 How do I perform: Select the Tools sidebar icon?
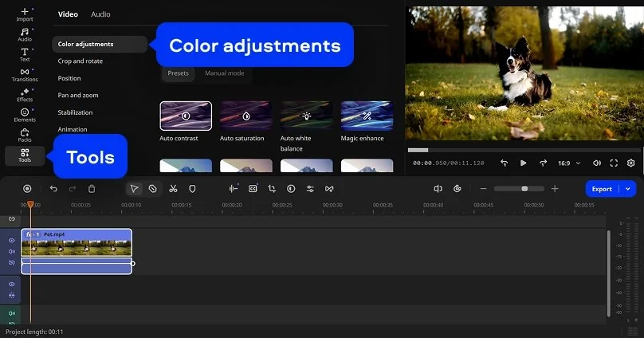tap(25, 155)
